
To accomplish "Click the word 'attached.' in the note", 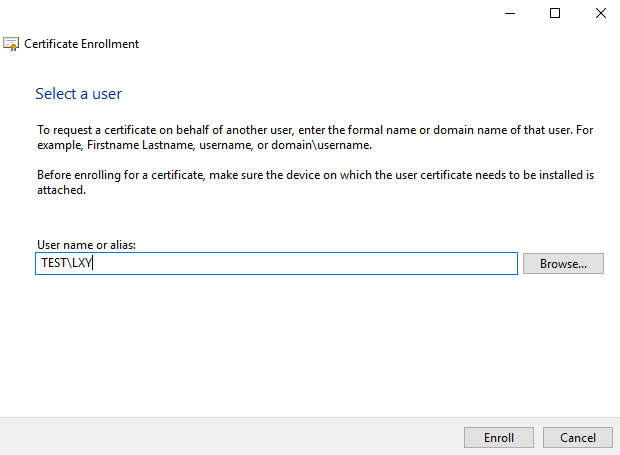I will (61, 190).
